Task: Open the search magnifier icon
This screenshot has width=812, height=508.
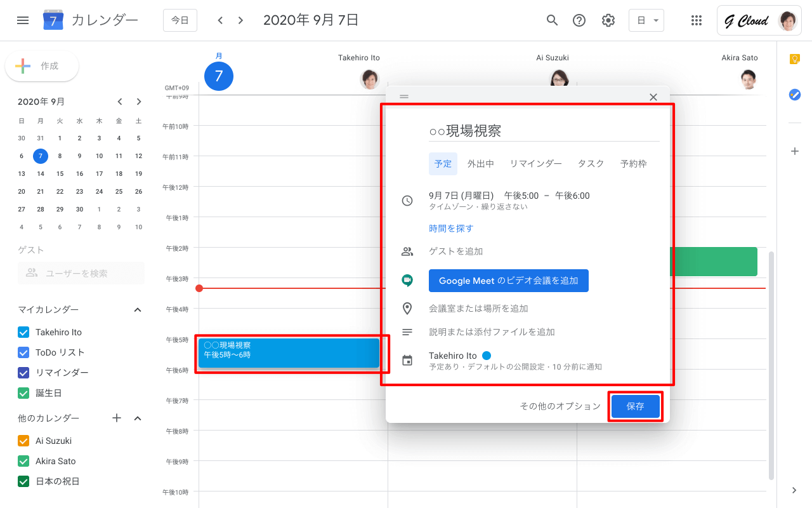Action: point(552,20)
